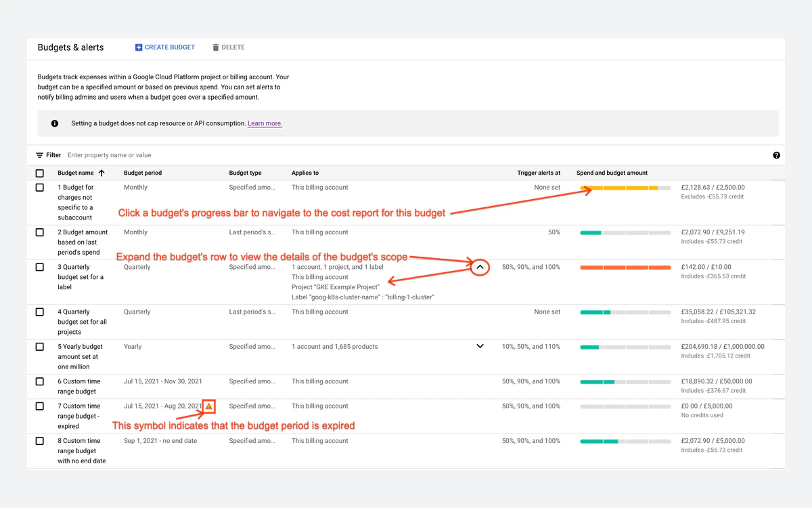812x508 pixels.
Task: Click the progress bar of budget 8 no end date
Action: coord(625,441)
